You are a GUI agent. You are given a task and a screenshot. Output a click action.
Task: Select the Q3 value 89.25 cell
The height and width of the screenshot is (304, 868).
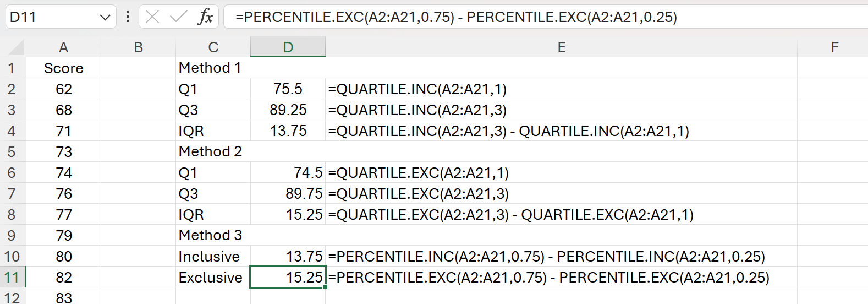(x=288, y=110)
